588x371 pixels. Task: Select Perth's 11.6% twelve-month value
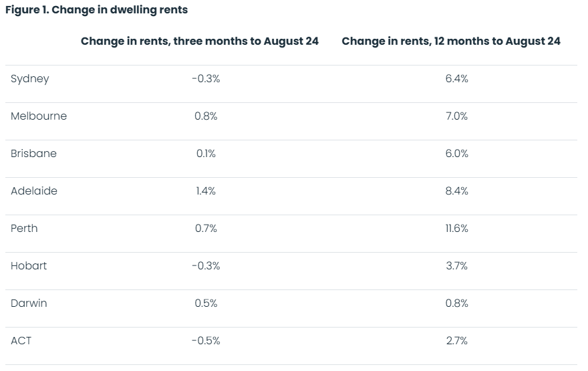[x=457, y=229]
